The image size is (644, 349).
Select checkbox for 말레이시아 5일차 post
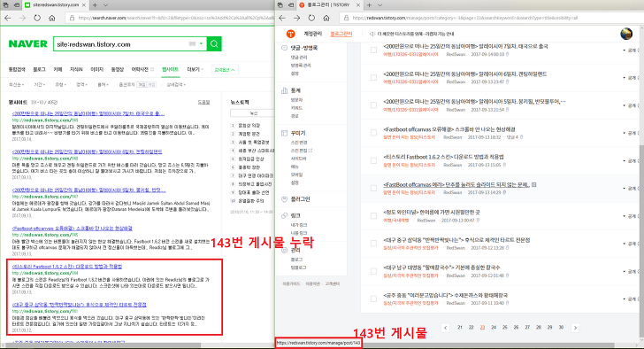point(373,105)
